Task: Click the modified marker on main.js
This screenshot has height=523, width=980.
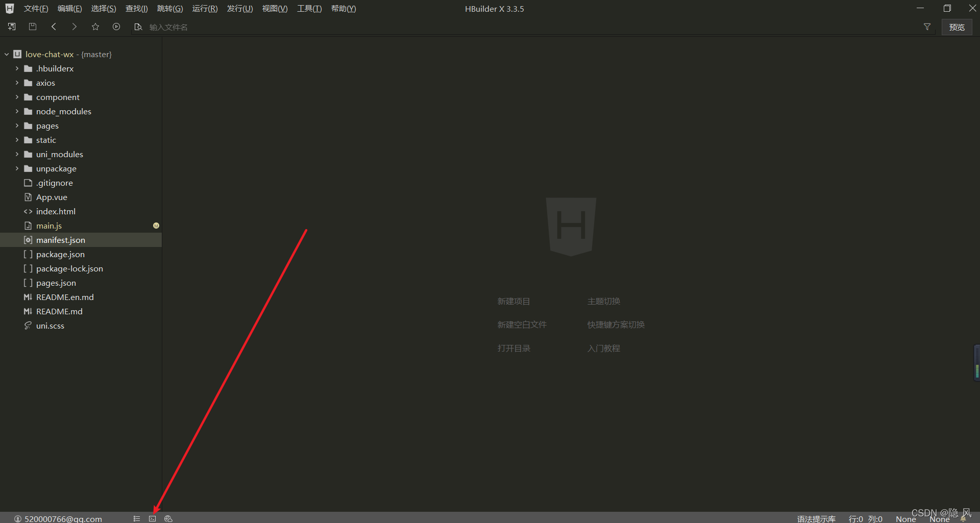Action: click(156, 226)
